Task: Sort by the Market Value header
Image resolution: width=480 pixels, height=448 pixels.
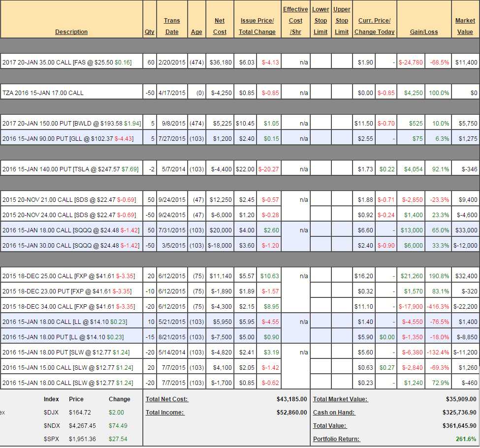Action: [465, 26]
